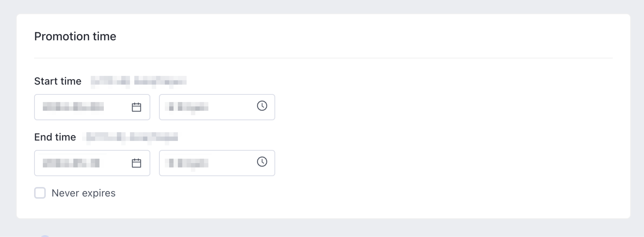Click the End time calendar icon
Image resolution: width=644 pixels, height=237 pixels.
(136, 163)
